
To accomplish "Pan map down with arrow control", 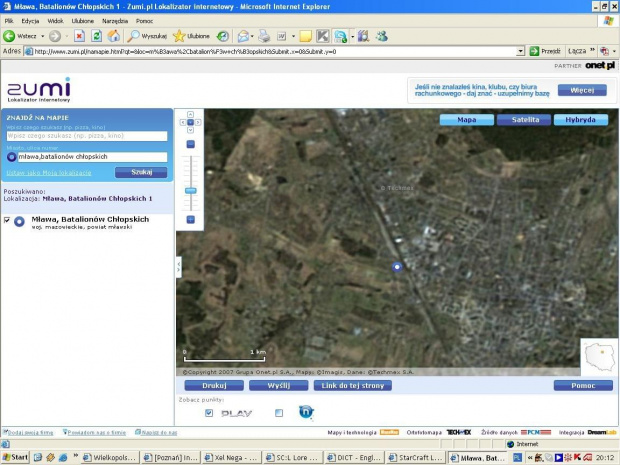I will 190,130.
